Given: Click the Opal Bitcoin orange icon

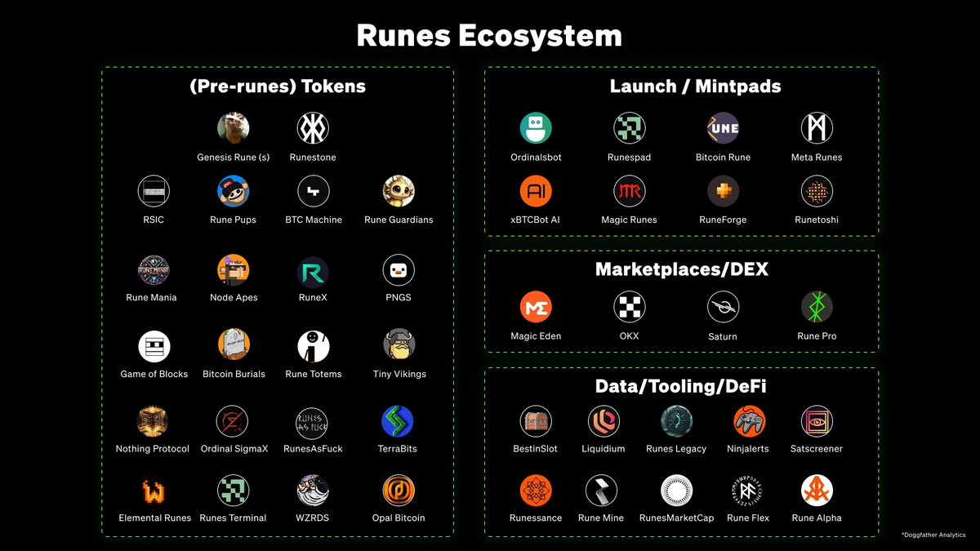Looking at the screenshot, I should pyautogui.click(x=399, y=491).
